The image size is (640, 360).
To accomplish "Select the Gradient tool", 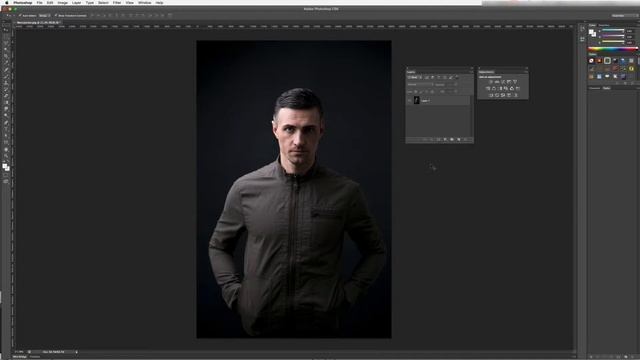I will [6, 102].
